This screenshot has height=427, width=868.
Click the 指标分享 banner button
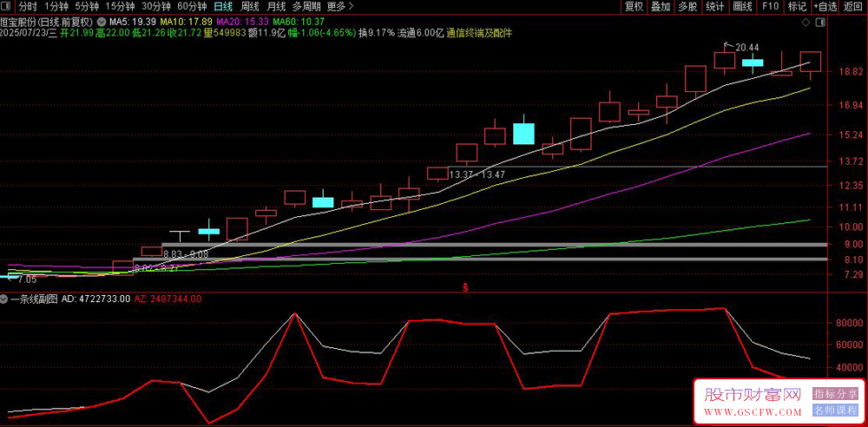coord(835,394)
